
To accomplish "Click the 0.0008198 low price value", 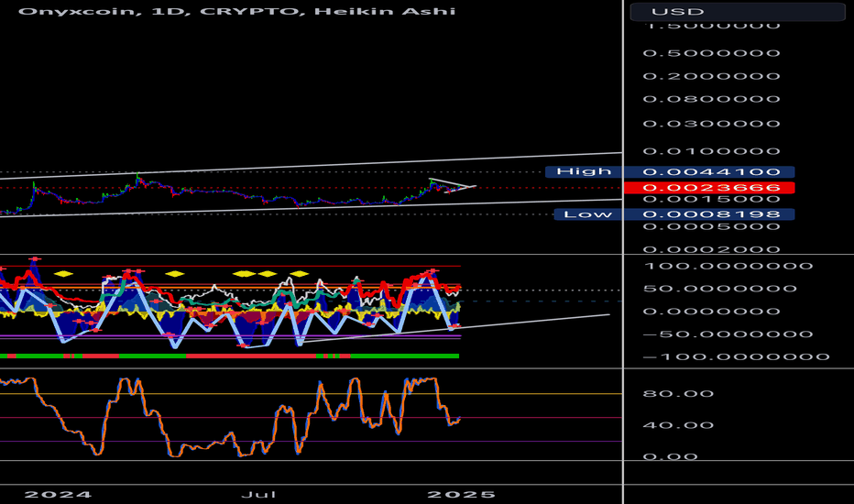I will (x=709, y=214).
